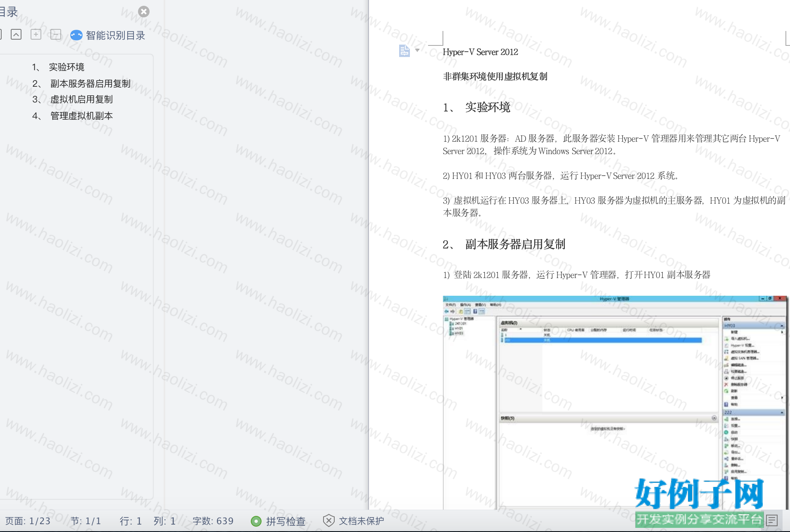The height and width of the screenshot is (532, 790).
Task: Toggle 拼写检查 spell check label
Action: pos(286,521)
